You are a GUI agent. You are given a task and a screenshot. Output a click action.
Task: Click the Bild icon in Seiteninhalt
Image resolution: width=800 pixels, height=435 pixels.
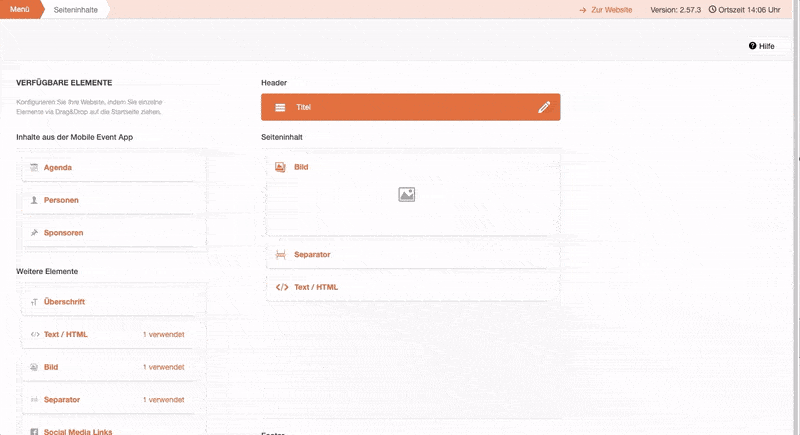point(280,167)
